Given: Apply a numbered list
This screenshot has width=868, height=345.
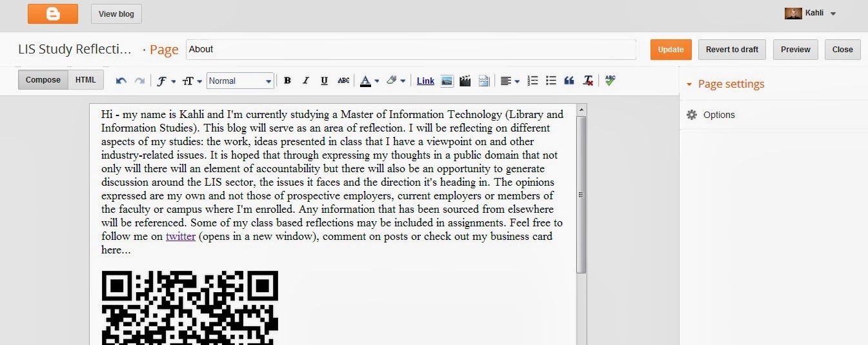Looking at the screenshot, I should pos(532,81).
